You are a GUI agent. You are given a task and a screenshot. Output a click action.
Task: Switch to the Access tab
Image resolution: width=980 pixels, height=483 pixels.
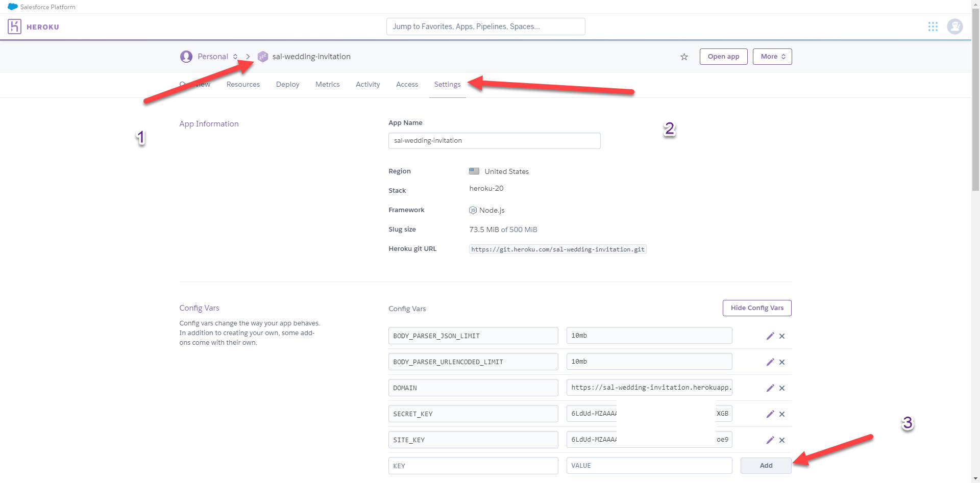(407, 85)
